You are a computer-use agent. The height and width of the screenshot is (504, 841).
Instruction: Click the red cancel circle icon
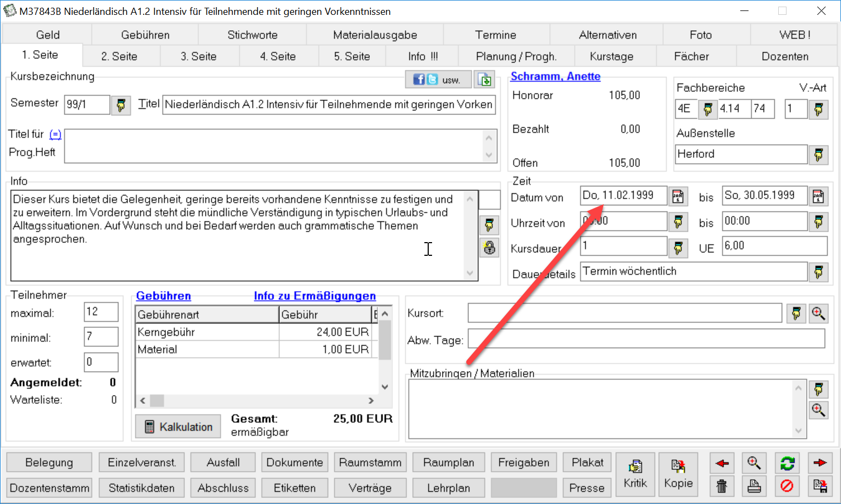[787, 486]
